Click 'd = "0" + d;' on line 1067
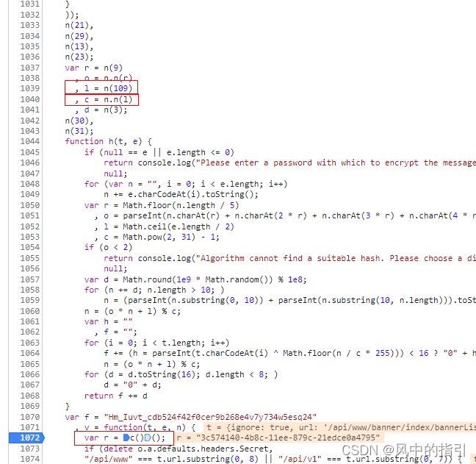 [x=132, y=385]
